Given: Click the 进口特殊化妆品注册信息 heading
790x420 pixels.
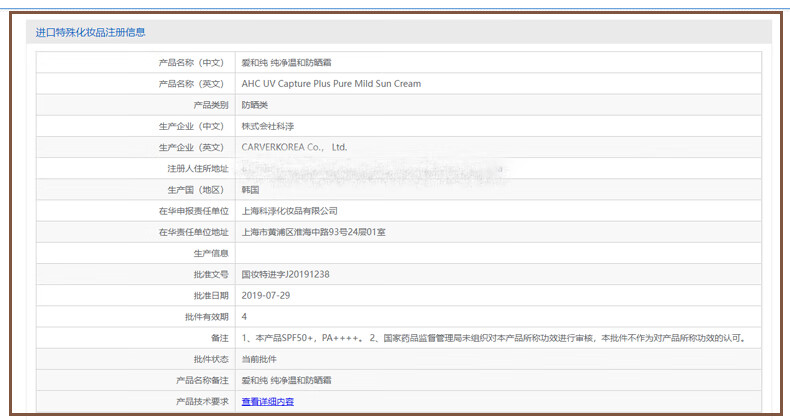Looking at the screenshot, I should pos(90,32).
